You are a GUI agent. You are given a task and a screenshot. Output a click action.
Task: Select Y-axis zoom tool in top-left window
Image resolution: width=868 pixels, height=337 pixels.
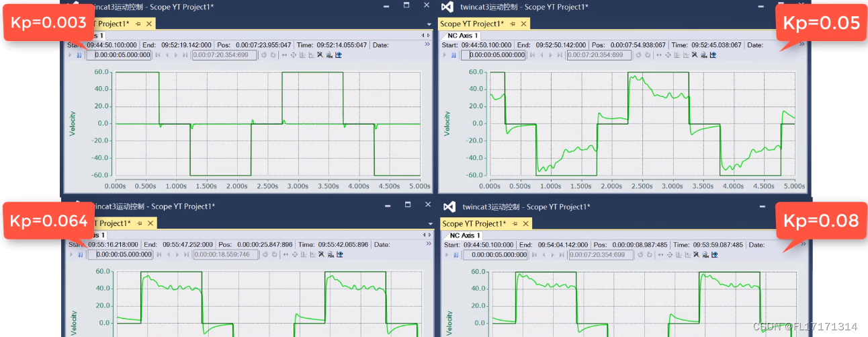point(311,54)
